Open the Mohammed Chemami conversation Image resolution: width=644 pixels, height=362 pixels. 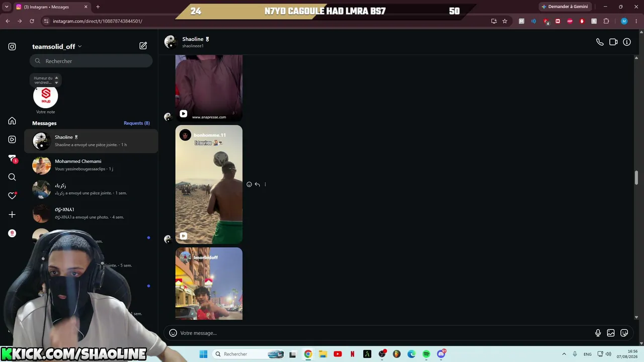91,165
